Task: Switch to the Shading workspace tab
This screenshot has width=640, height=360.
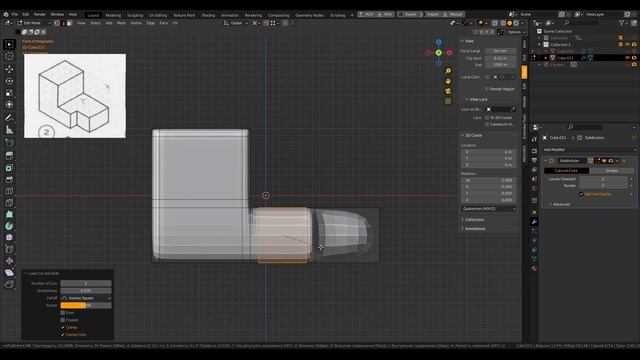Action: tap(208, 15)
